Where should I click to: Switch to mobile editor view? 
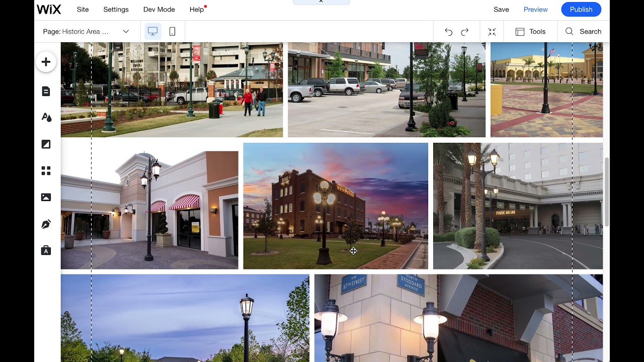[172, 31]
